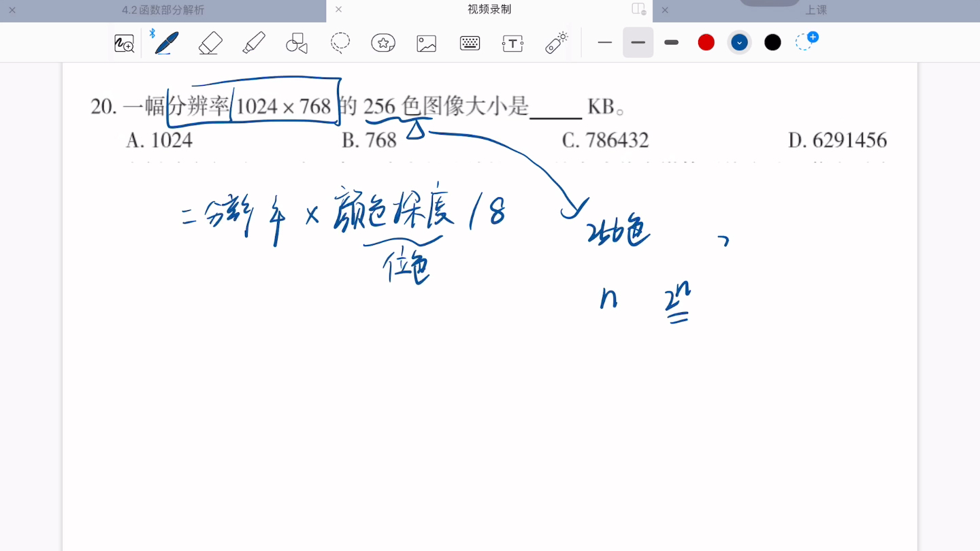
Task: Click answer option A. 1024
Action: point(159,140)
